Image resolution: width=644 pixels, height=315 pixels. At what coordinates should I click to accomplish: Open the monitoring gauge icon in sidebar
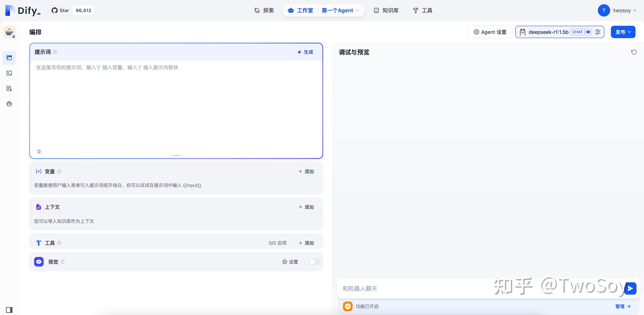(9, 104)
